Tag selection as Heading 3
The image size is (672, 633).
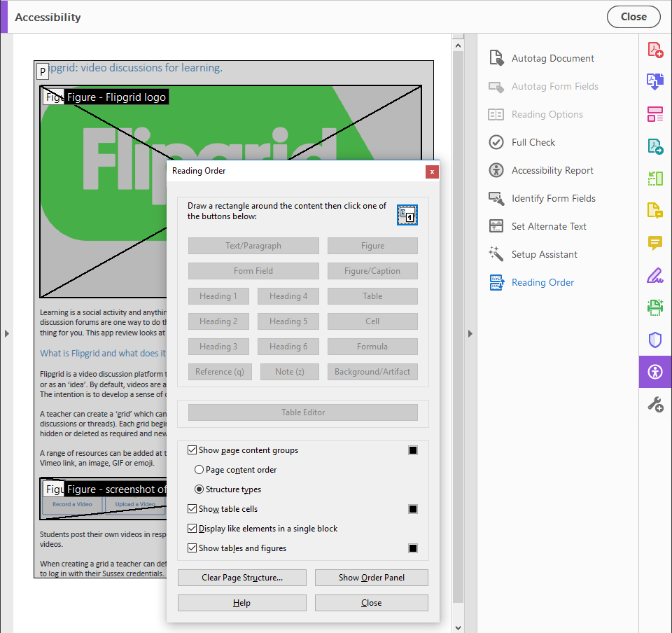tap(218, 347)
